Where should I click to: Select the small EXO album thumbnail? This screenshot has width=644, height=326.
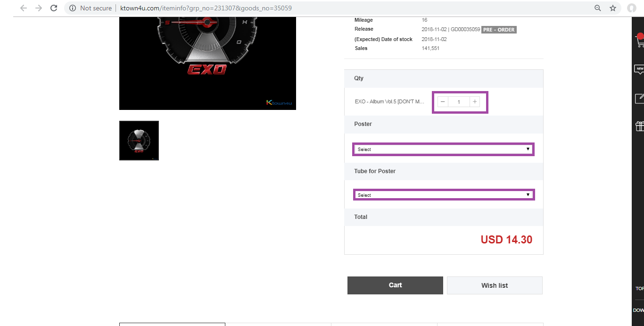point(139,141)
